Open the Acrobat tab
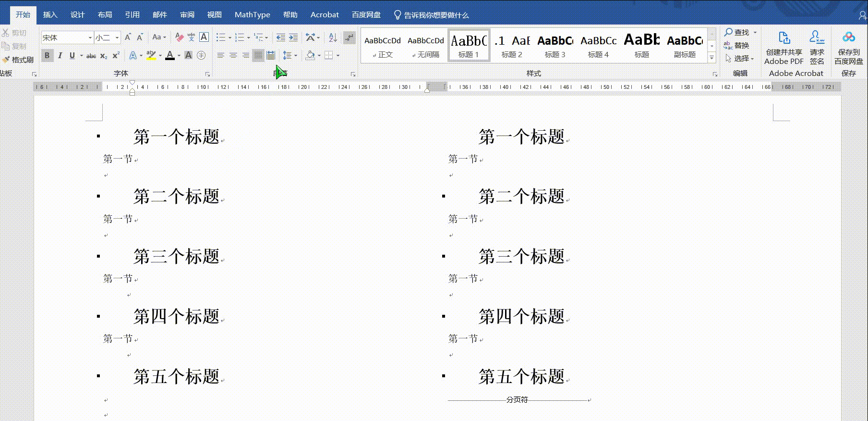The width and height of the screenshot is (868, 421). point(325,14)
